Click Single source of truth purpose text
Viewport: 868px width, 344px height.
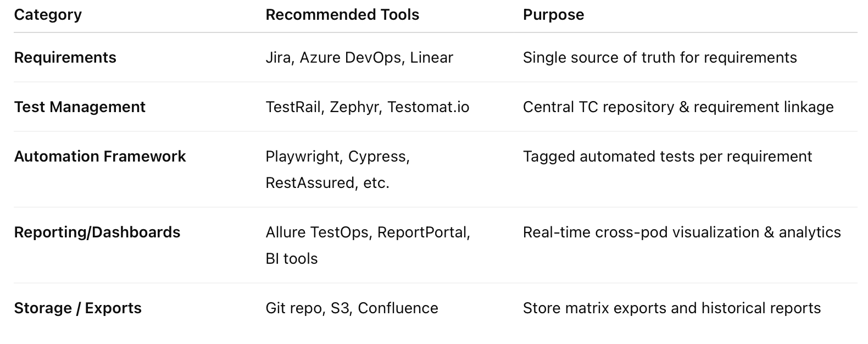click(x=659, y=58)
